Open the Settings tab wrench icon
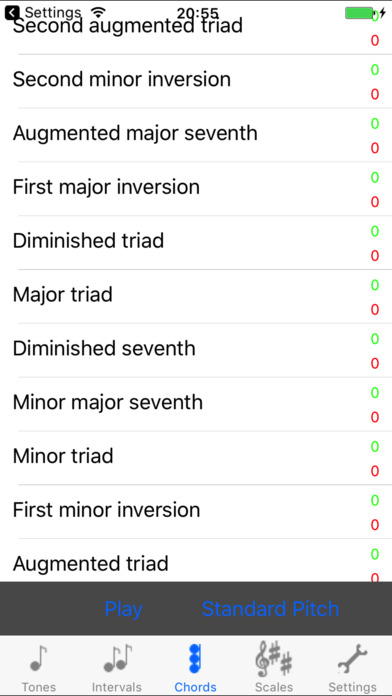 (352, 659)
